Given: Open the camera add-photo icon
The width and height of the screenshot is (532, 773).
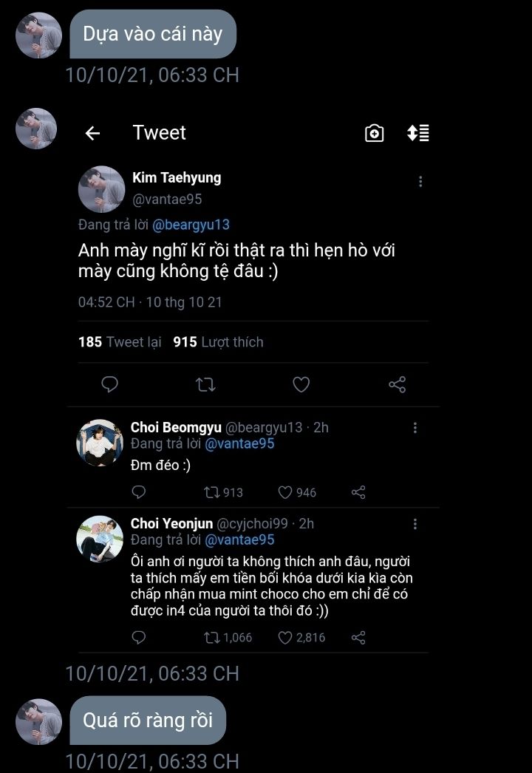Looking at the screenshot, I should [x=375, y=133].
